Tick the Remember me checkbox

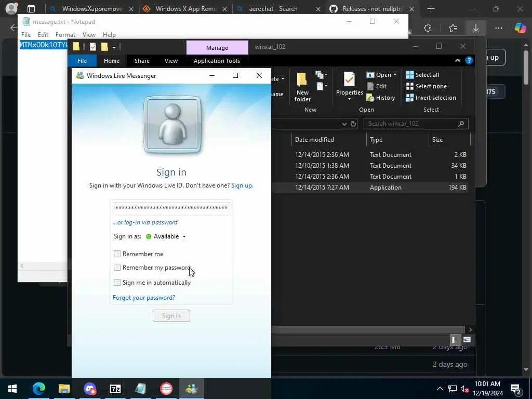(x=117, y=254)
